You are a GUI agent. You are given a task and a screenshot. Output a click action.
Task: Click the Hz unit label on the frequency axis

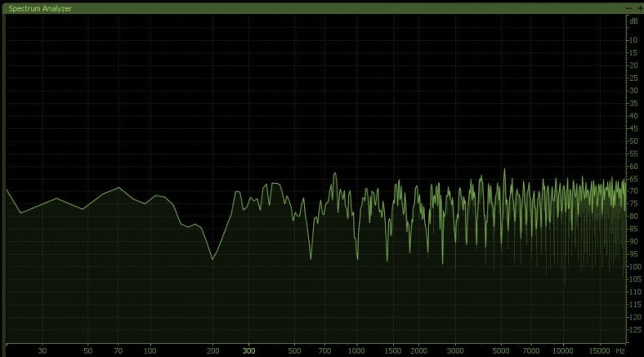pyautogui.click(x=620, y=351)
